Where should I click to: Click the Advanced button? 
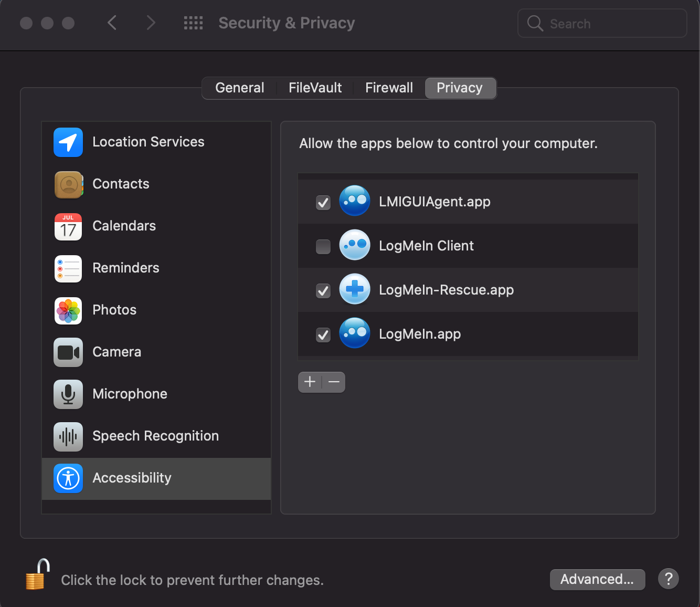tap(597, 579)
